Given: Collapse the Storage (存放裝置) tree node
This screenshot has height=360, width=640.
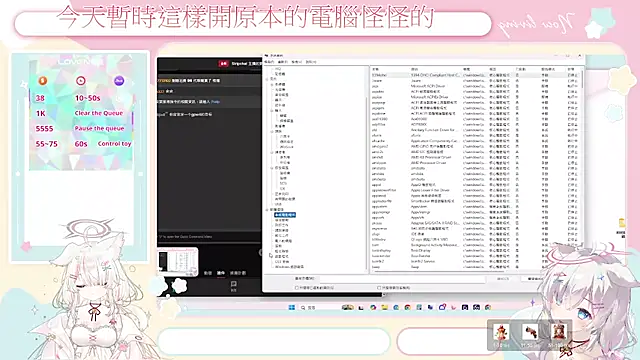Looking at the screenshot, I should pyautogui.click(x=272, y=168).
